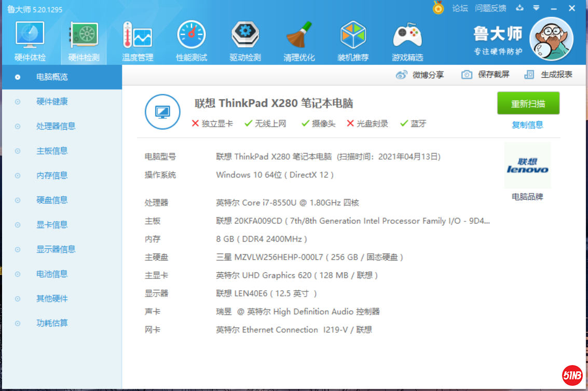Click the Lenovo brand logo thumbnail
Viewport: 588px width, 391px height.
point(527,165)
